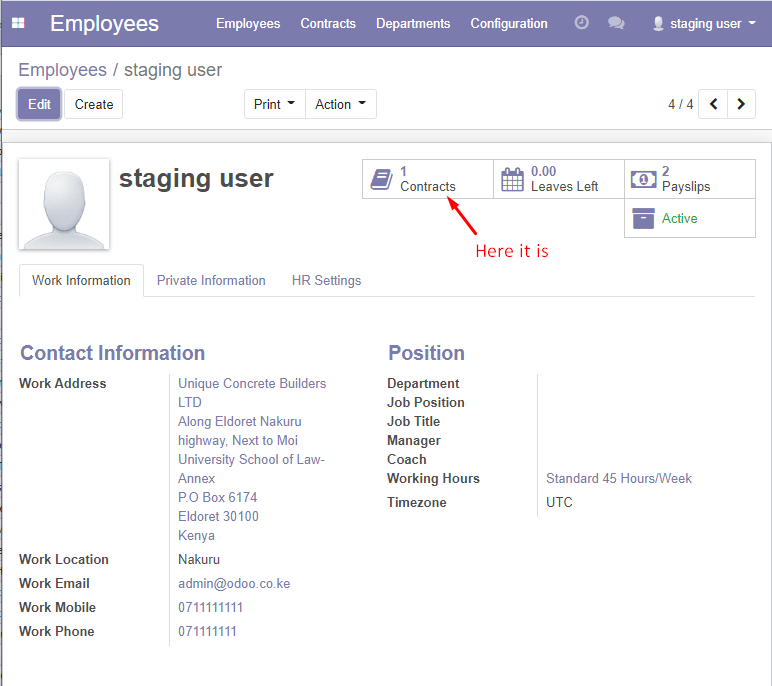Open the Departments menu item

[x=413, y=23]
